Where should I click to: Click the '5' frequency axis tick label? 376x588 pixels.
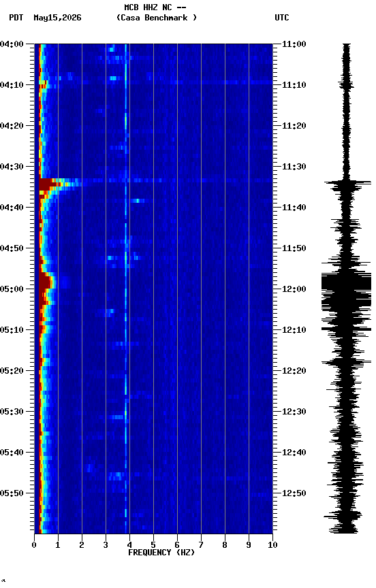point(153,545)
